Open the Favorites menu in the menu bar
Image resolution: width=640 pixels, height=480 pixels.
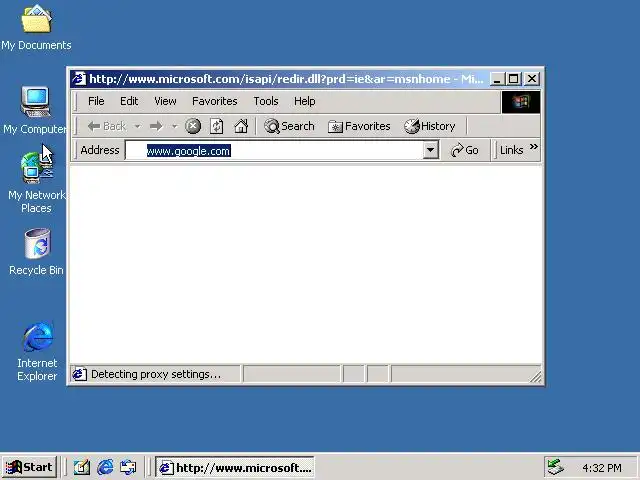[215, 101]
